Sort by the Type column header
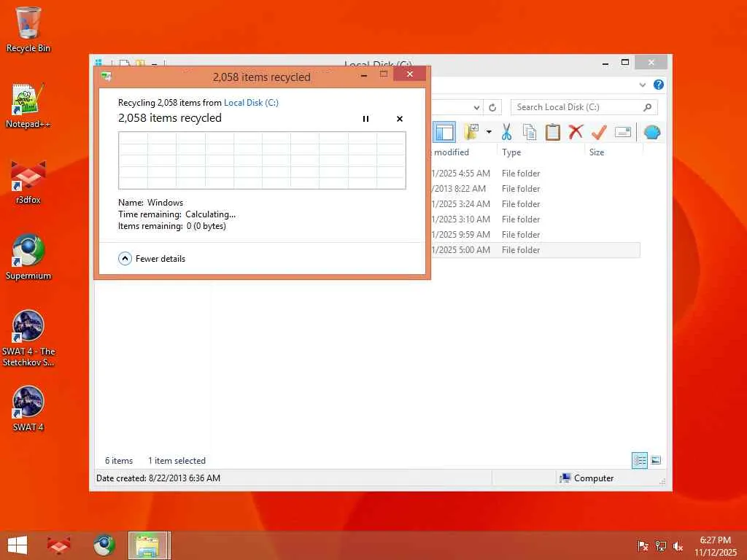Screen dimensions: 747x560 pos(511,152)
